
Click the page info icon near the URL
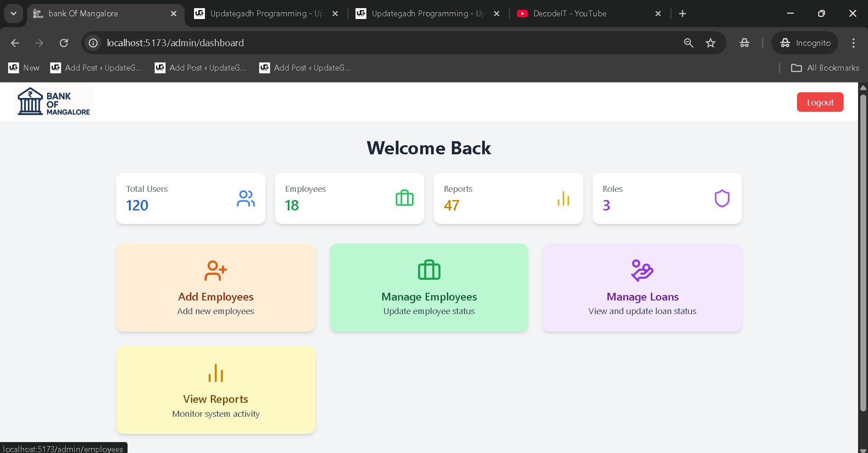93,43
